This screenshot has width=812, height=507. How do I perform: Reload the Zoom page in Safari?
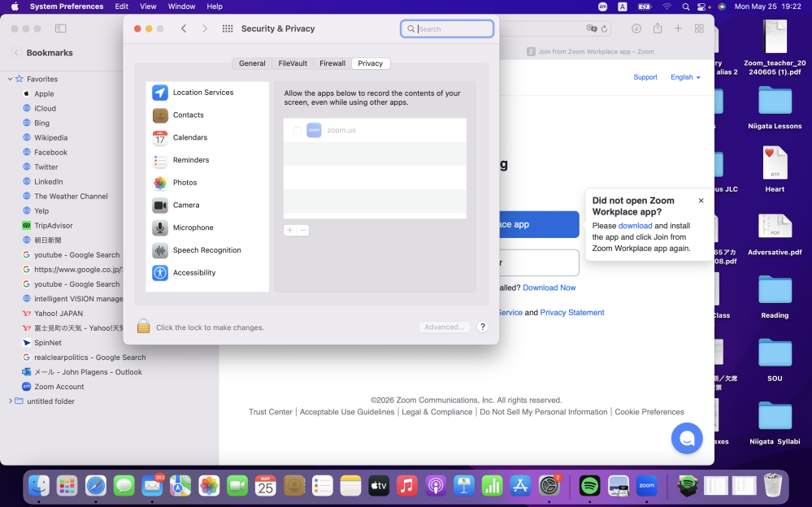(x=604, y=29)
